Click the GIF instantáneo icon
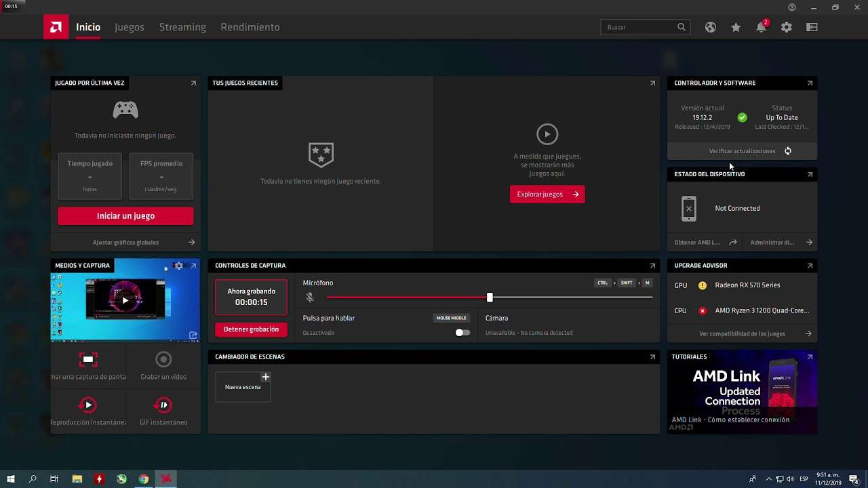The height and width of the screenshot is (488, 868). (x=163, y=405)
